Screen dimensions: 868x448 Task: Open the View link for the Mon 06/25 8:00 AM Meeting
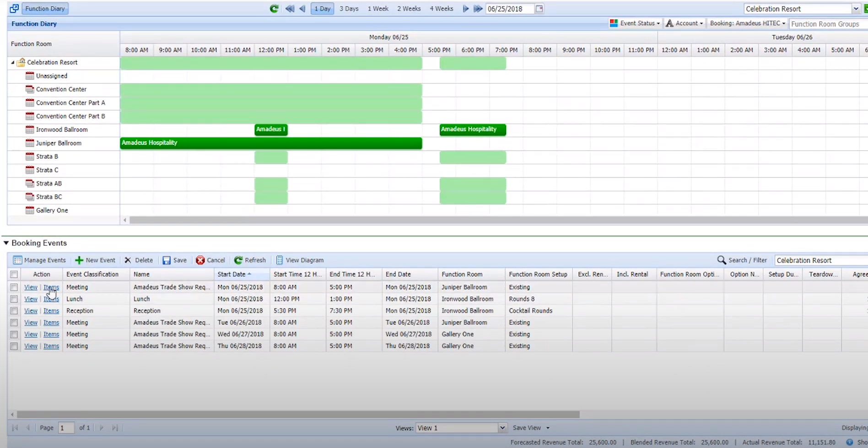pyautogui.click(x=31, y=287)
